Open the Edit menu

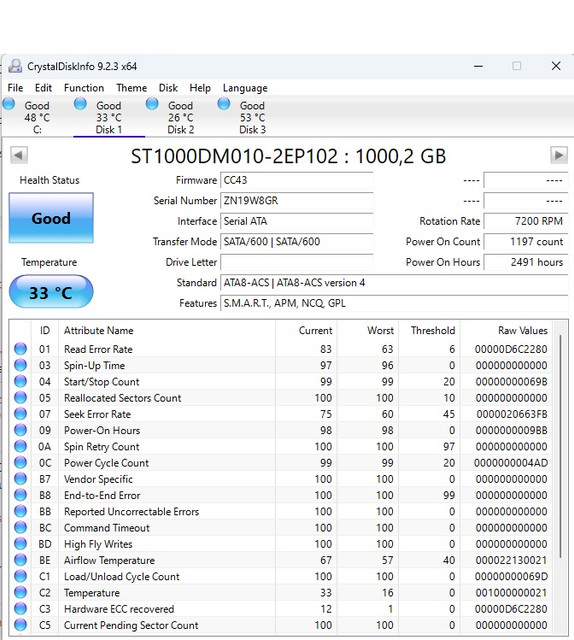(x=43, y=88)
